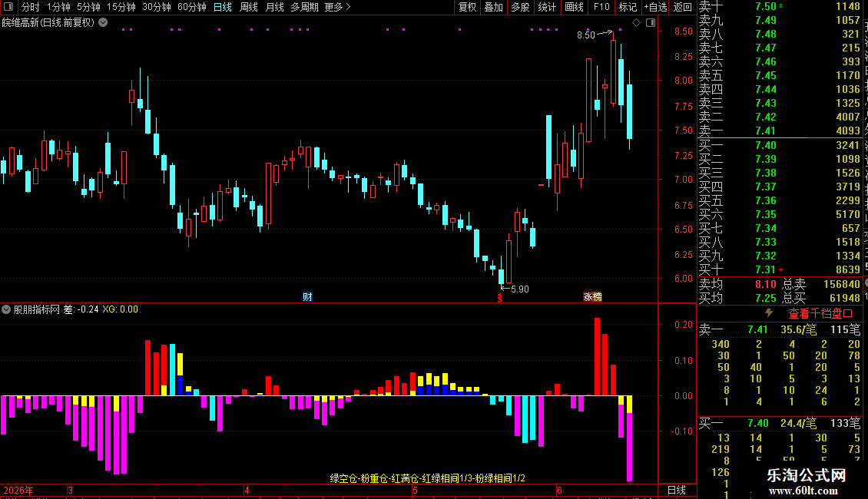The image size is (868, 499).
Task: Click 叠加 to overlay a stock
Action: tap(493, 7)
